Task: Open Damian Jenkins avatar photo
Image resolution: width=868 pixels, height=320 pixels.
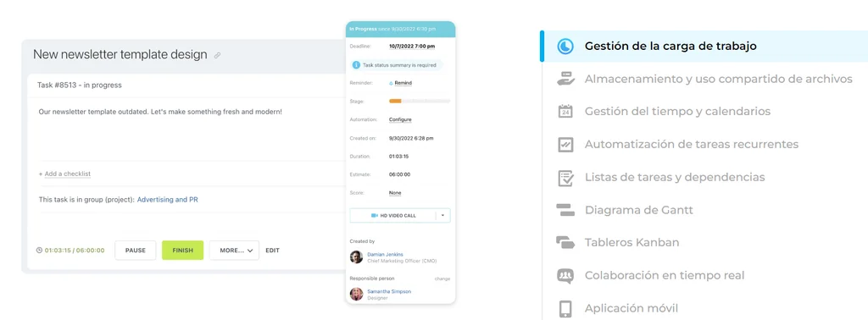Action: point(357,257)
